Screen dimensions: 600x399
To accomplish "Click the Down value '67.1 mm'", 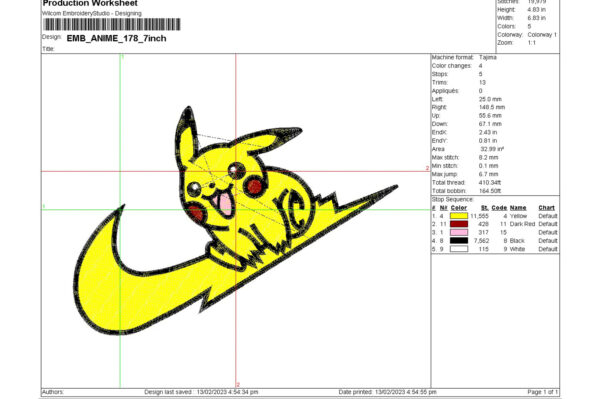I will (x=490, y=124).
